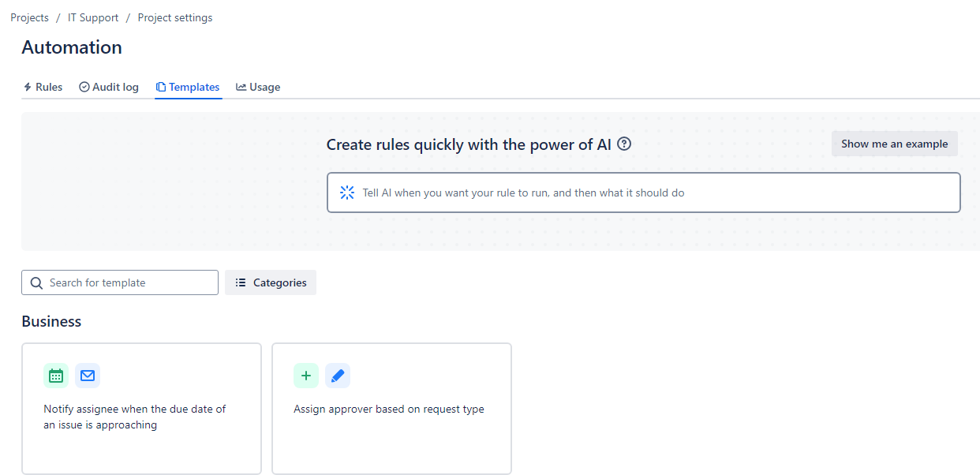Switch to the Audit log tab
This screenshot has height=475, width=980.
point(109,87)
